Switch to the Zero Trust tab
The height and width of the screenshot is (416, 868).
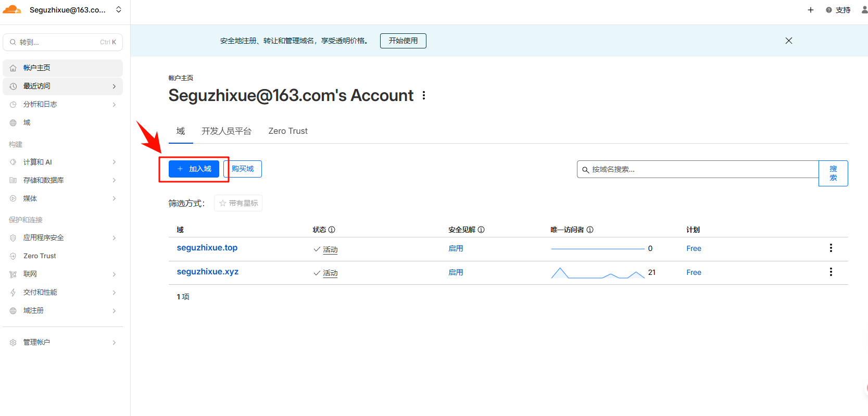288,131
